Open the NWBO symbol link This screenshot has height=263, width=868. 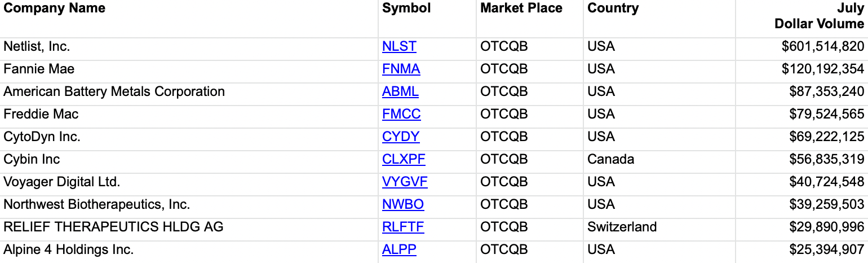(x=403, y=205)
